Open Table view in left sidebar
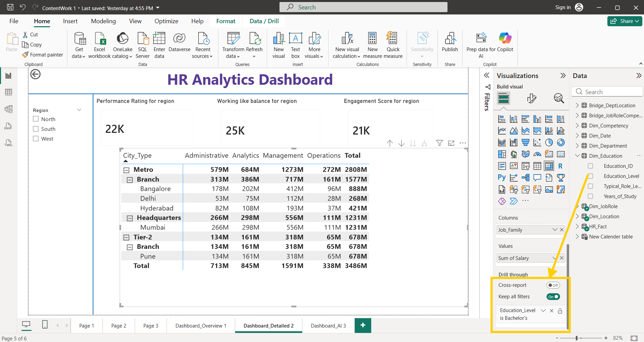644x342 pixels. pos(8,92)
